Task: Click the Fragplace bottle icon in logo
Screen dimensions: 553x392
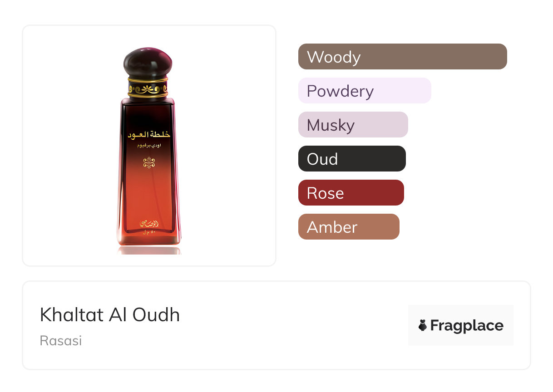Action: coord(423,325)
